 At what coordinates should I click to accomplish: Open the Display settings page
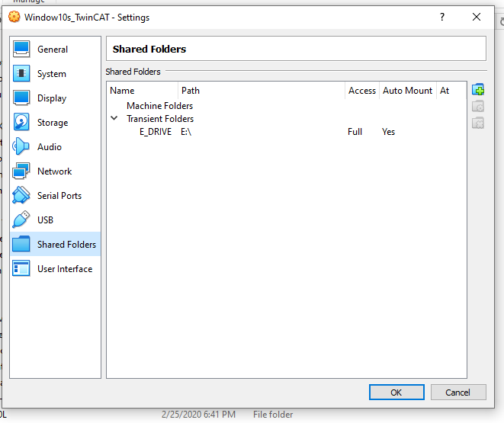pos(56,98)
